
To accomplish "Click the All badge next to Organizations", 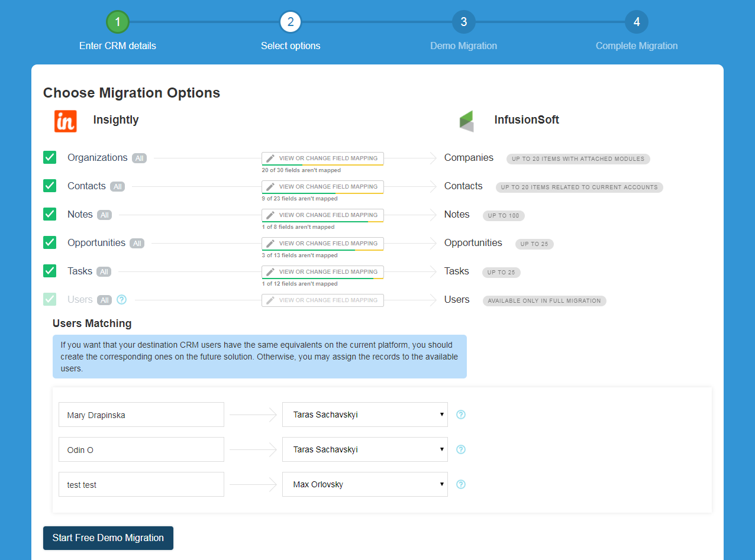I will coord(139,158).
